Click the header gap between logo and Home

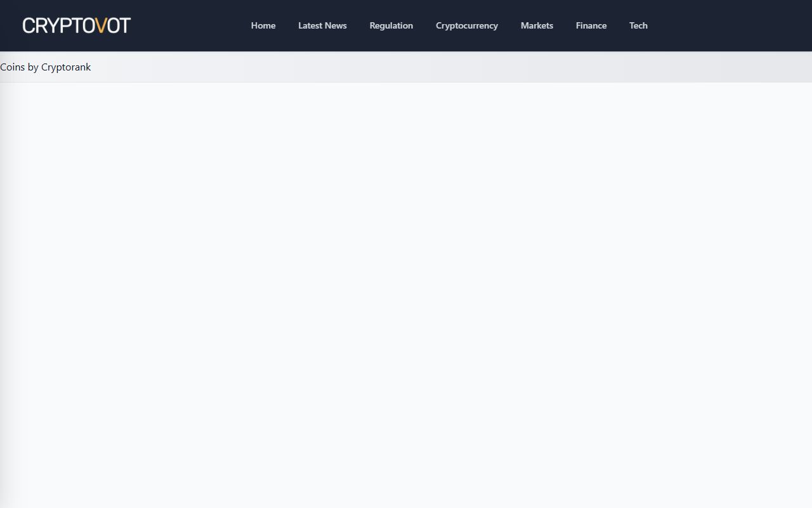pyautogui.click(x=190, y=25)
